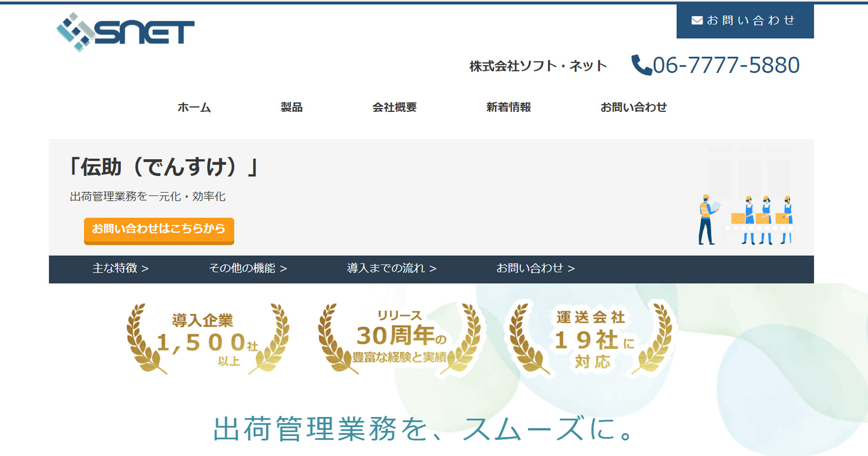Click the 運送会社19社に対応 laurel badge
The width and height of the screenshot is (868, 456).
(591, 338)
